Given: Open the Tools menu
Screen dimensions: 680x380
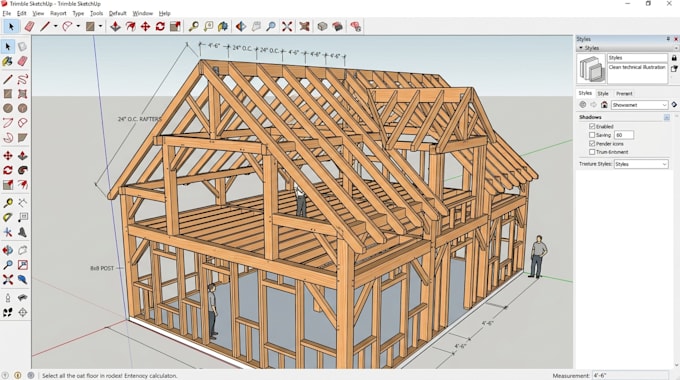Looking at the screenshot, I should (96, 13).
